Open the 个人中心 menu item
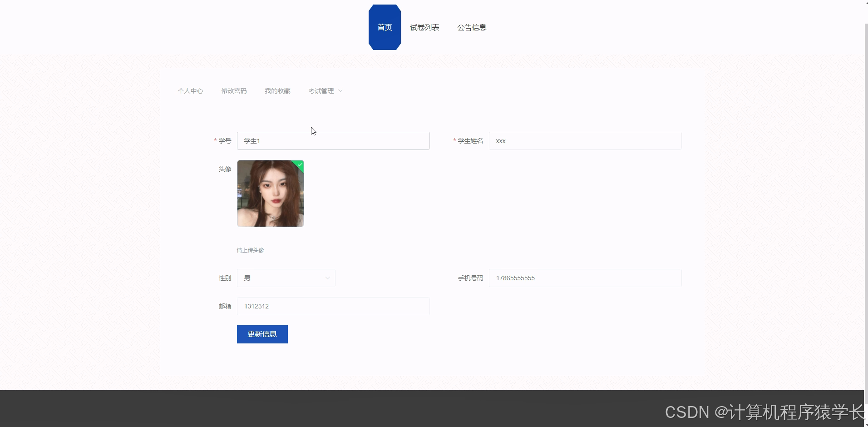The height and width of the screenshot is (427, 868). click(190, 91)
